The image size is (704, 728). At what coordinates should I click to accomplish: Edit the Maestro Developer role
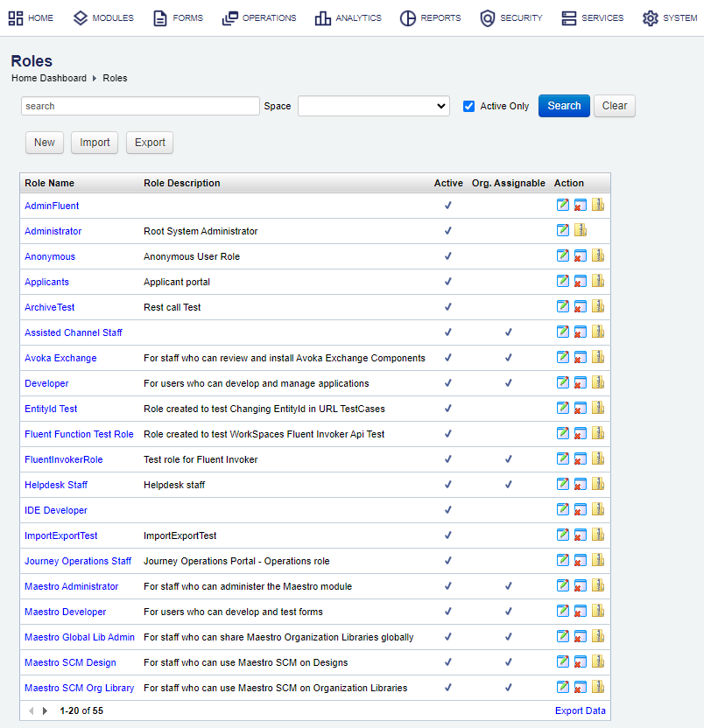[x=562, y=611]
